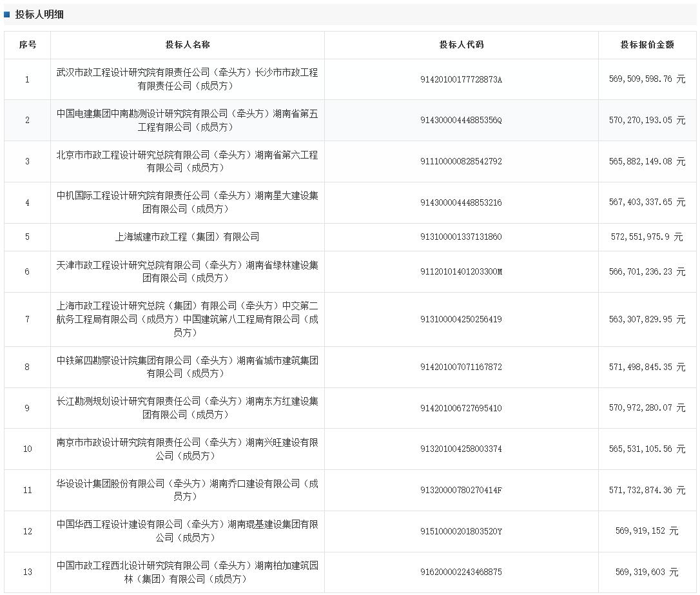Select bidder name 上海城建市政工程（集团）有限公司
Screen dimensions: 700x595
pyautogui.click(x=187, y=237)
